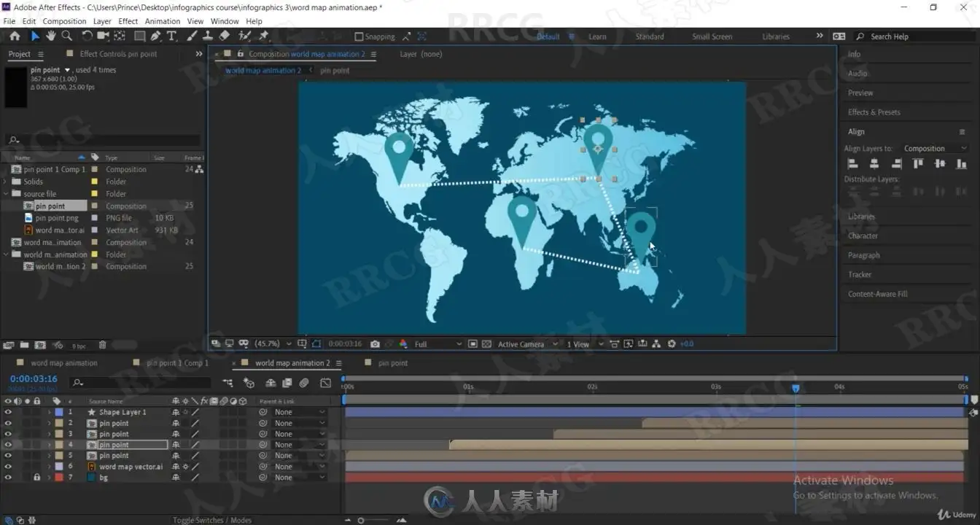Image resolution: width=980 pixels, height=525 pixels.
Task: Toggle the bg layer eye icon
Action: (8, 478)
